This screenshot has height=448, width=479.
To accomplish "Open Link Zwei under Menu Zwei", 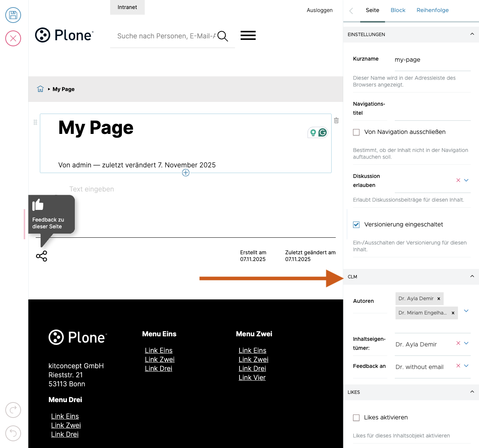I will 253,360.
